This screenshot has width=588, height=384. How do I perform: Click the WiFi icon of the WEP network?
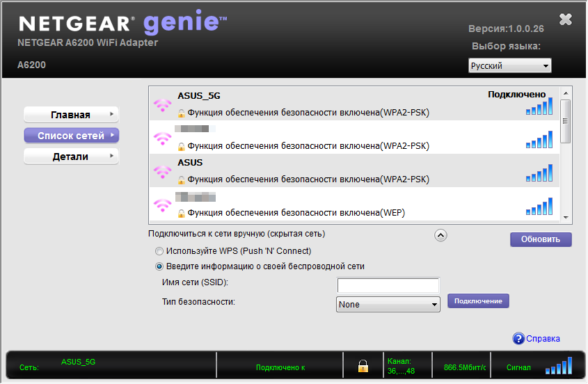point(162,205)
